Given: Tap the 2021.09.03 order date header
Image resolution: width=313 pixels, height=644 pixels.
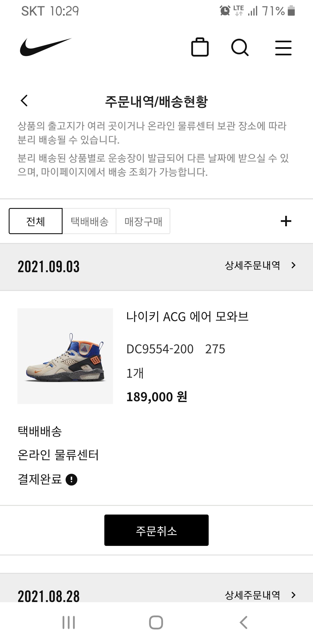Looking at the screenshot, I should pos(49,267).
